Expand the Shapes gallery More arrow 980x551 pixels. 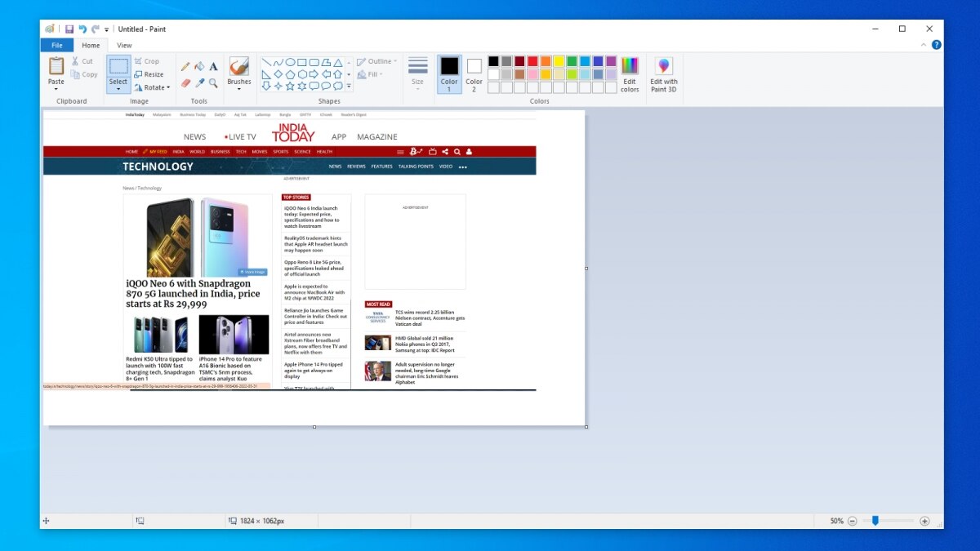(x=349, y=86)
